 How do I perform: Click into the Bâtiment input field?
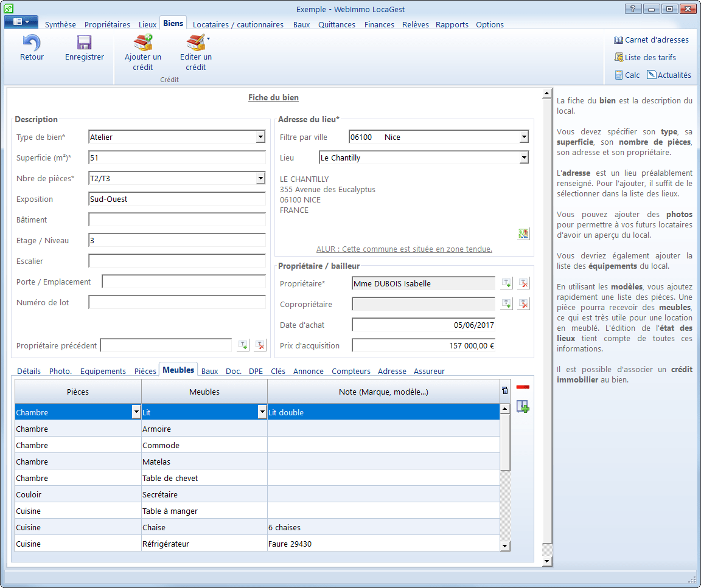pyautogui.click(x=176, y=220)
